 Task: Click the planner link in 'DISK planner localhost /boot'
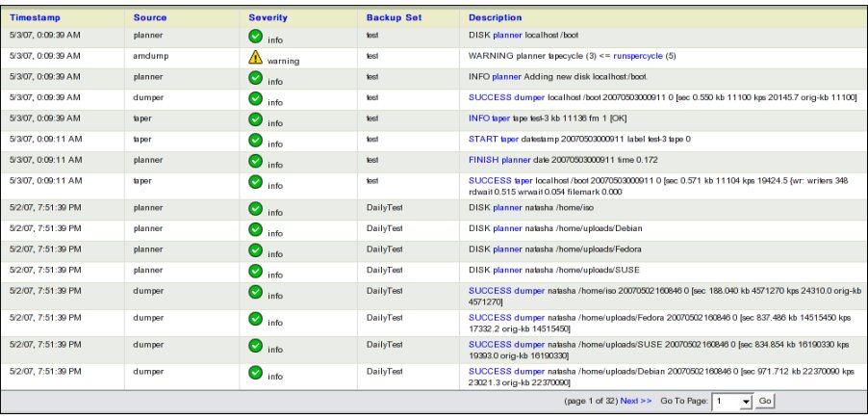click(x=507, y=35)
